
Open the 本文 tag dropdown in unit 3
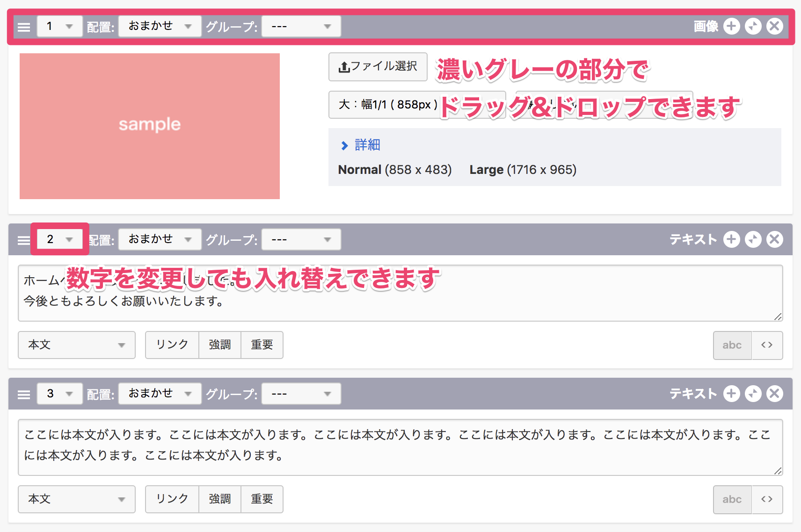[x=77, y=499]
